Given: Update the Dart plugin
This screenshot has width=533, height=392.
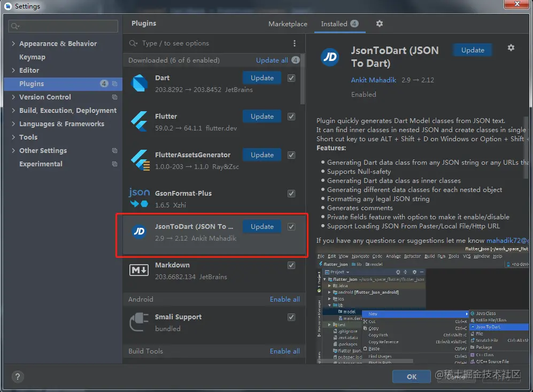Looking at the screenshot, I should tap(262, 78).
